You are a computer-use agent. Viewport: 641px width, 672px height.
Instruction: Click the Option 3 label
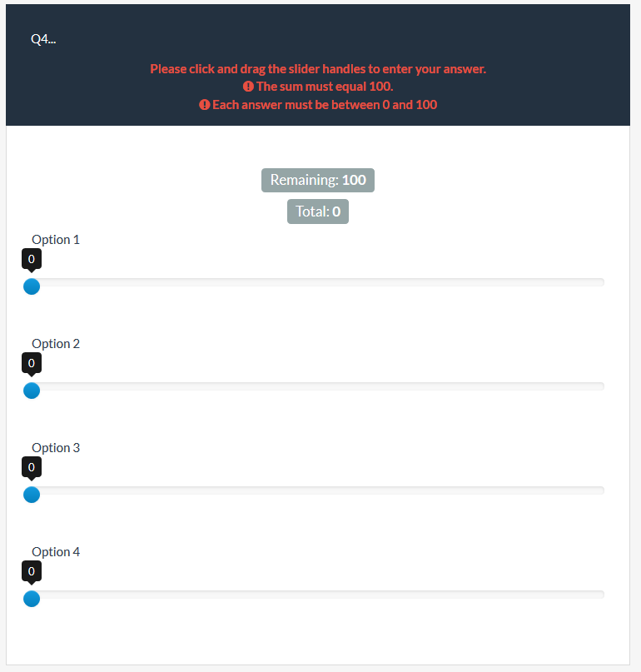[56, 448]
